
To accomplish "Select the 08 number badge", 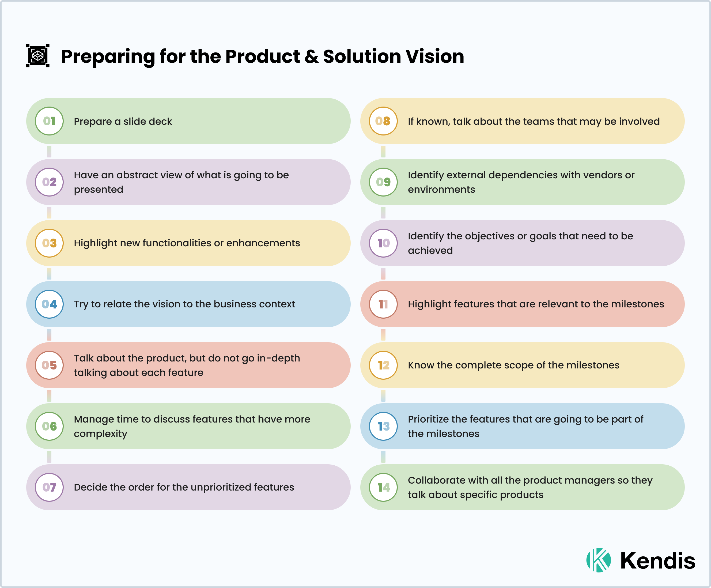I will [383, 121].
